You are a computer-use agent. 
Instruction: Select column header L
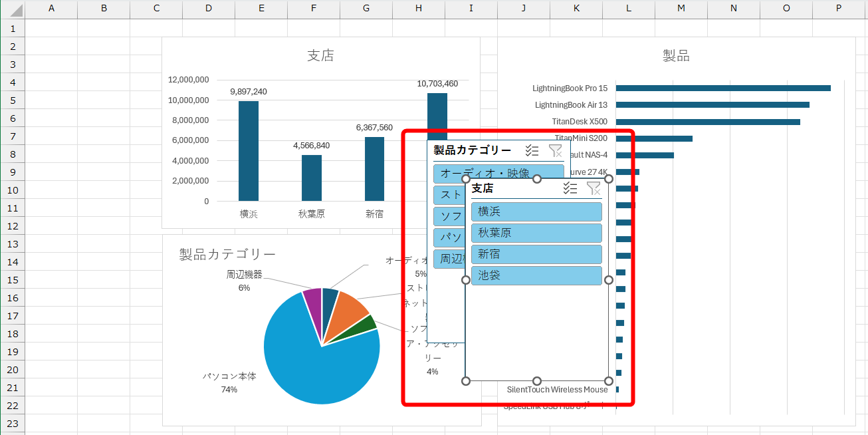(628, 9)
